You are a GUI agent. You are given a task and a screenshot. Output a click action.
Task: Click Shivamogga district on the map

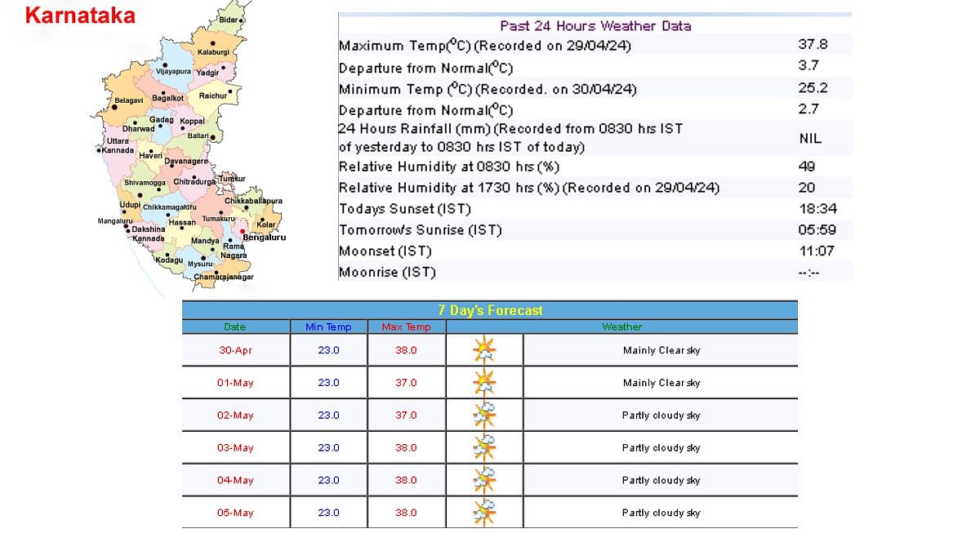click(145, 183)
